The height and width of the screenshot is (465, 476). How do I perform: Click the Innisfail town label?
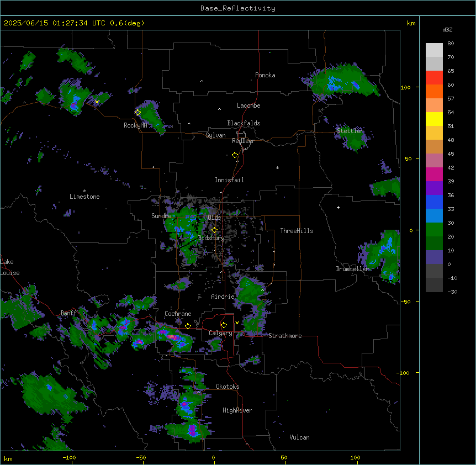click(x=229, y=180)
